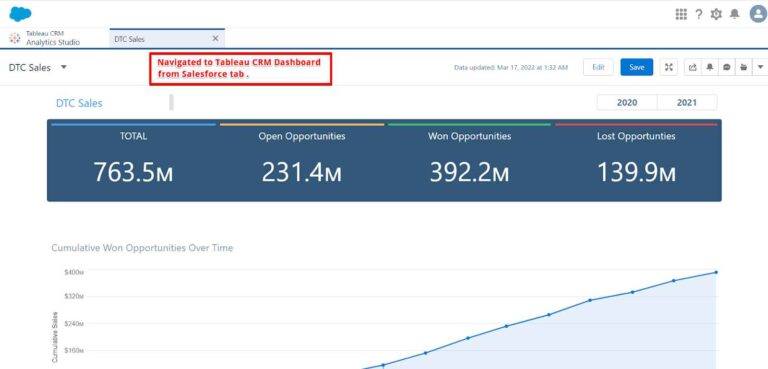Enter fullscreen presentation mode
This screenshot has width=768, height=369.
(669, 67)
